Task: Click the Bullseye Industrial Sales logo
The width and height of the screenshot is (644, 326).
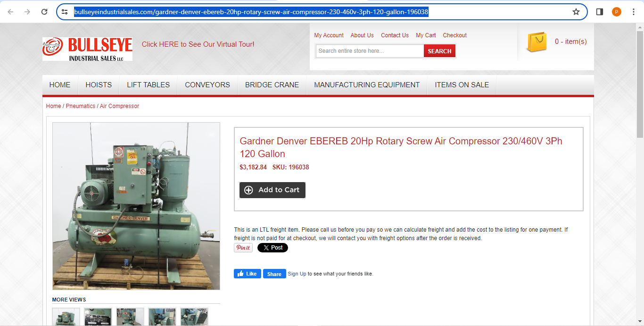Action: (87, 49)
